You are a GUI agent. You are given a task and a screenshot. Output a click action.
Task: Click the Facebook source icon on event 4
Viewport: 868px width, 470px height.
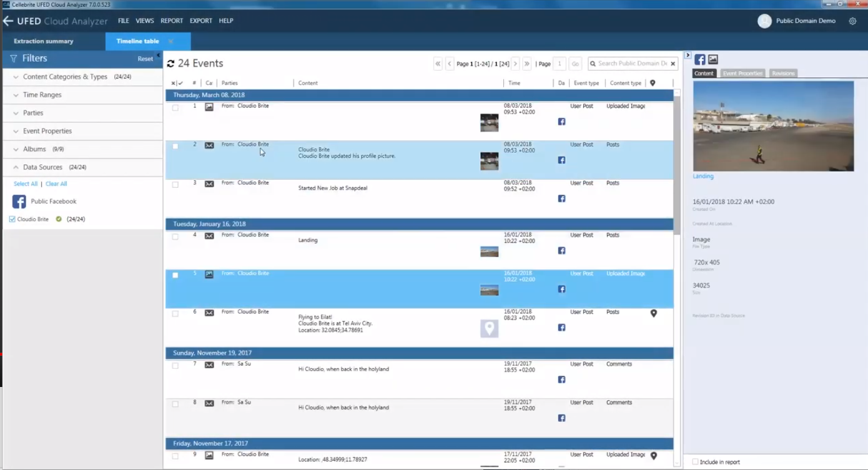(562, 250)
